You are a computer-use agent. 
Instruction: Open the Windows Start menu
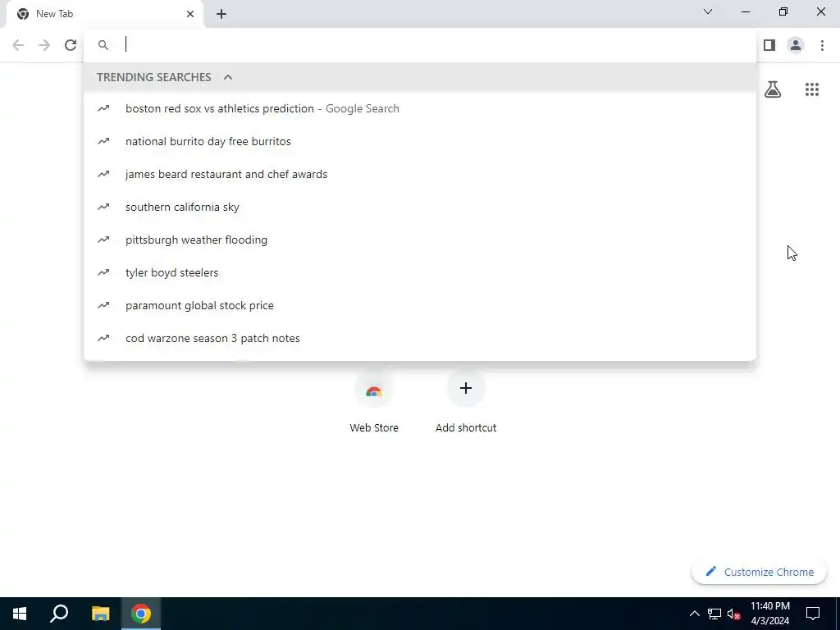pyautogui.click(x=20, y=614)
